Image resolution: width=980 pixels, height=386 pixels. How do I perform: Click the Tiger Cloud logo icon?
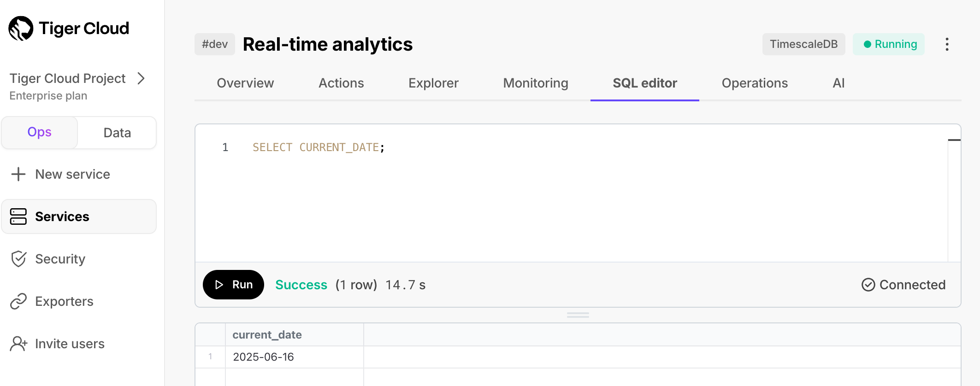tap(21, 29)
